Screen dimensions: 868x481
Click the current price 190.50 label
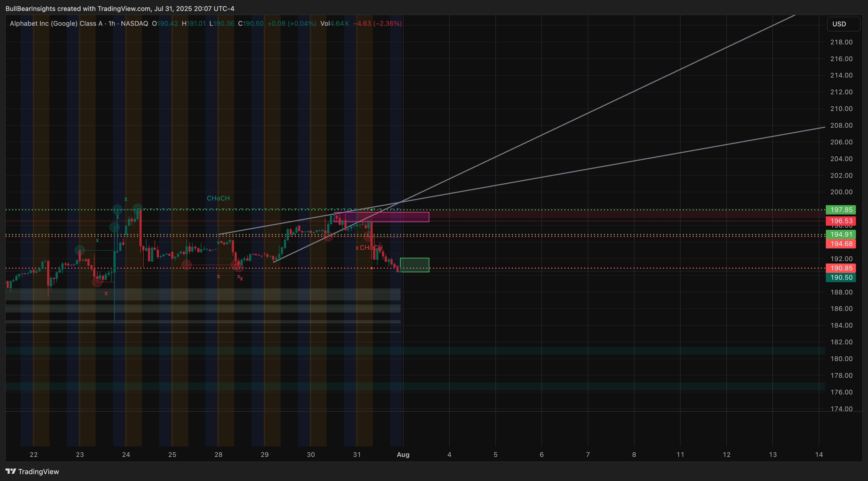pos(841,277)
